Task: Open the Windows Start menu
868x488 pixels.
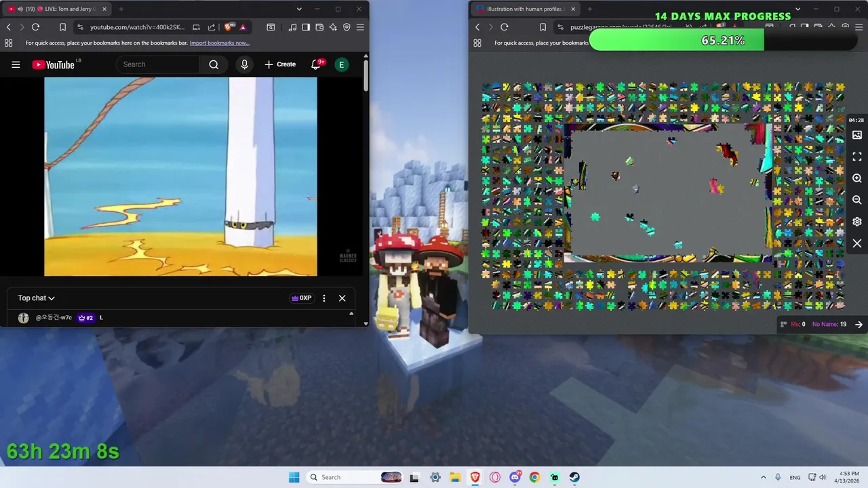Action: (x=294, y=477)
